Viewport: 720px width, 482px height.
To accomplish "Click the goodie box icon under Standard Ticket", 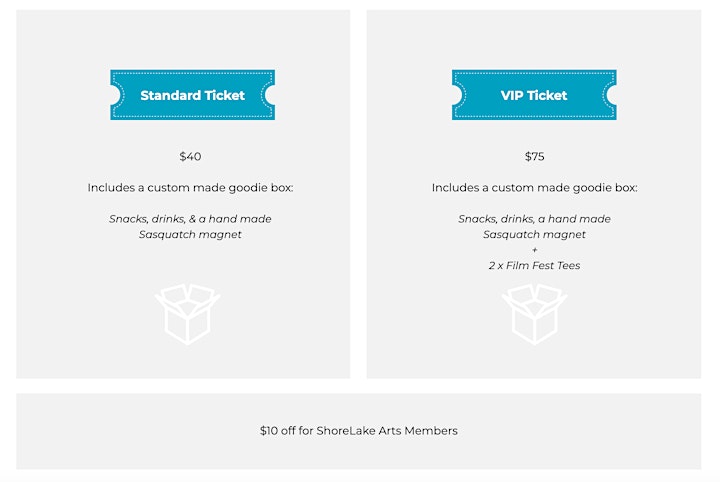I will (187, 314).
